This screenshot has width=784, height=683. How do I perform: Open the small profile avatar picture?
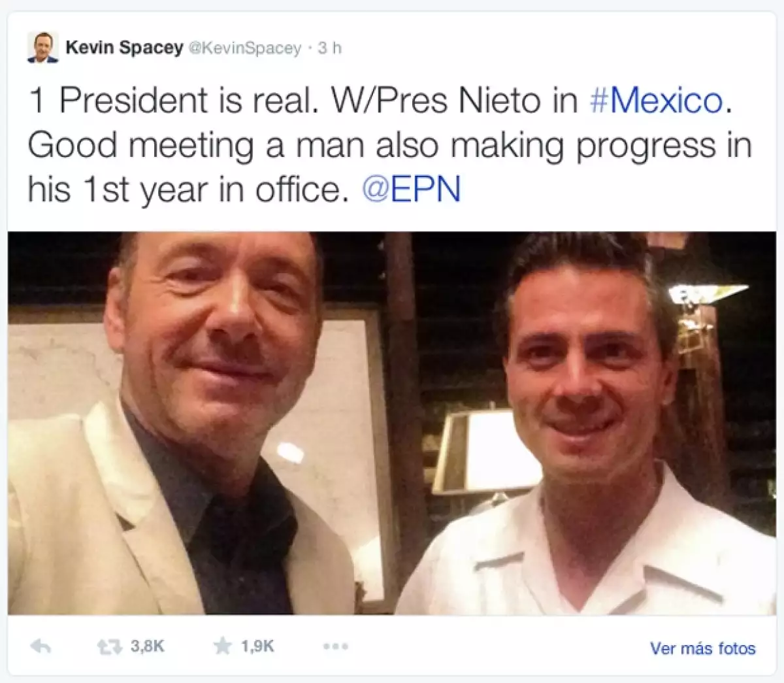43,48
